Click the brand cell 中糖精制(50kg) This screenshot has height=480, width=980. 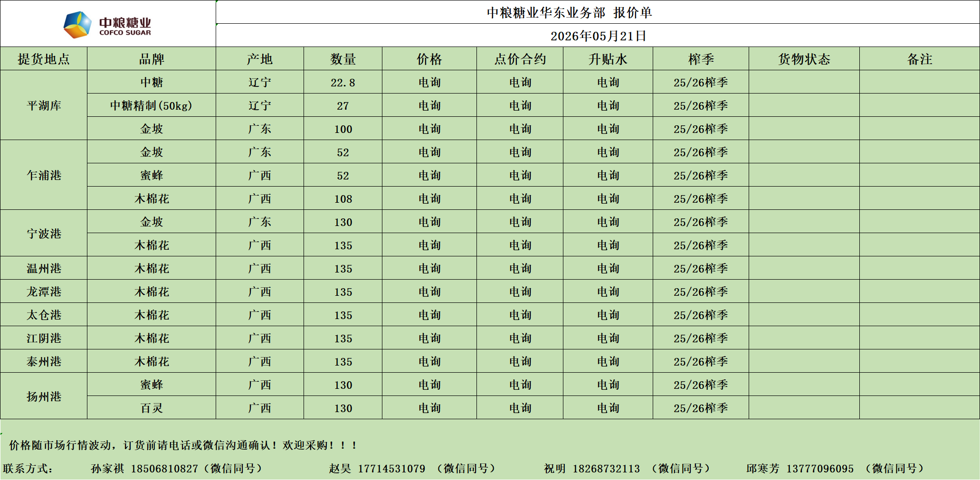coord(152,105)
